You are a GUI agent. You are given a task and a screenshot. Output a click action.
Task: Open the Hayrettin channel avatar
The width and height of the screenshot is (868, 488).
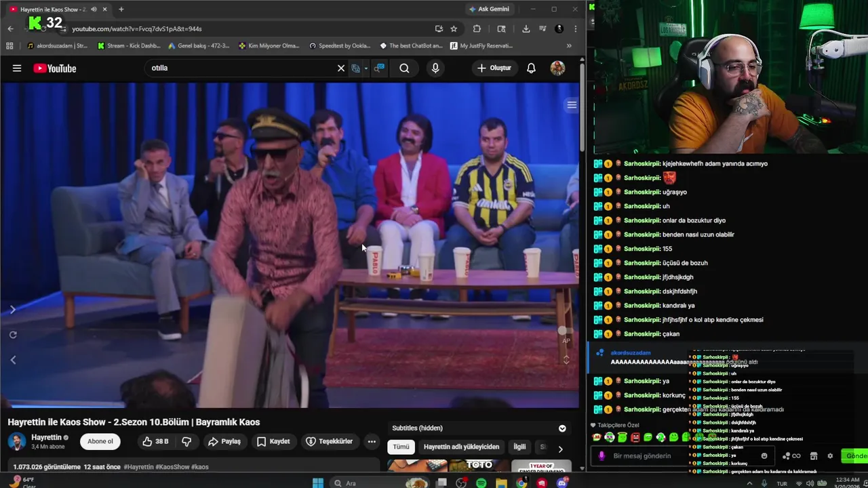click(x=17, y=442)
